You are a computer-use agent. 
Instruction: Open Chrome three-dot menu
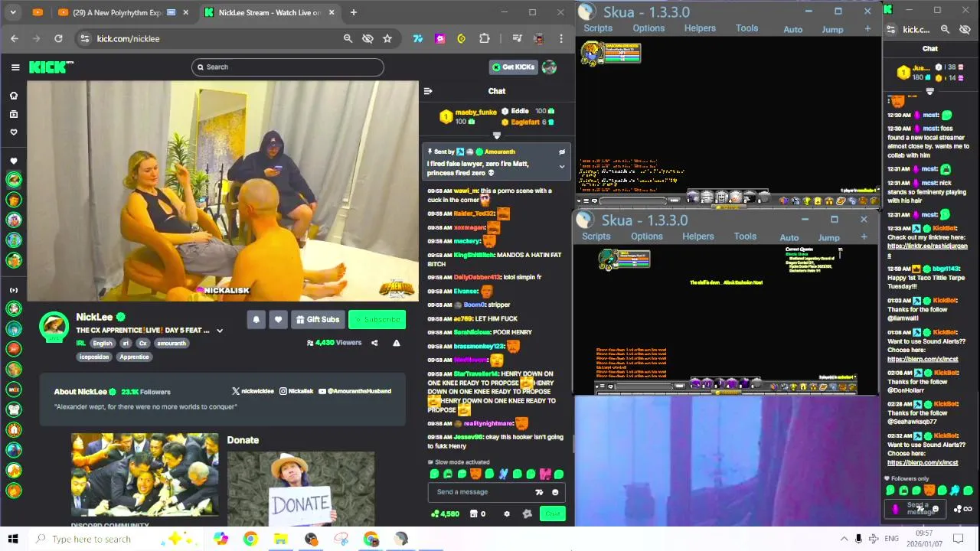point(561,38)
